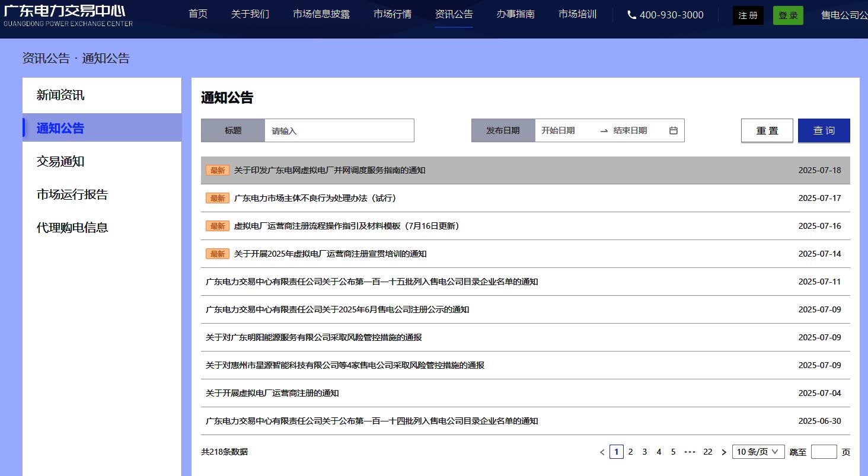The width and height of the screenshot is (868, 476).
Task: Open notice 关于开展虚拟电厂运营商注册的通知
Action: point(272,393)
